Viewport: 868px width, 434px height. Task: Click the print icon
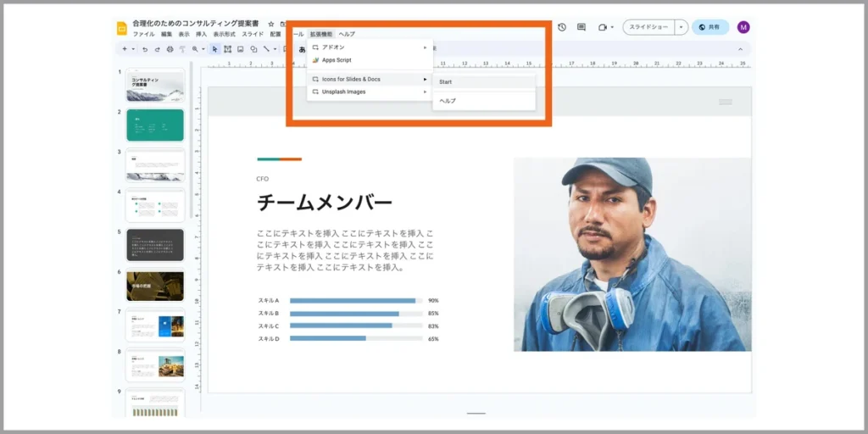(x=170, y=49)
